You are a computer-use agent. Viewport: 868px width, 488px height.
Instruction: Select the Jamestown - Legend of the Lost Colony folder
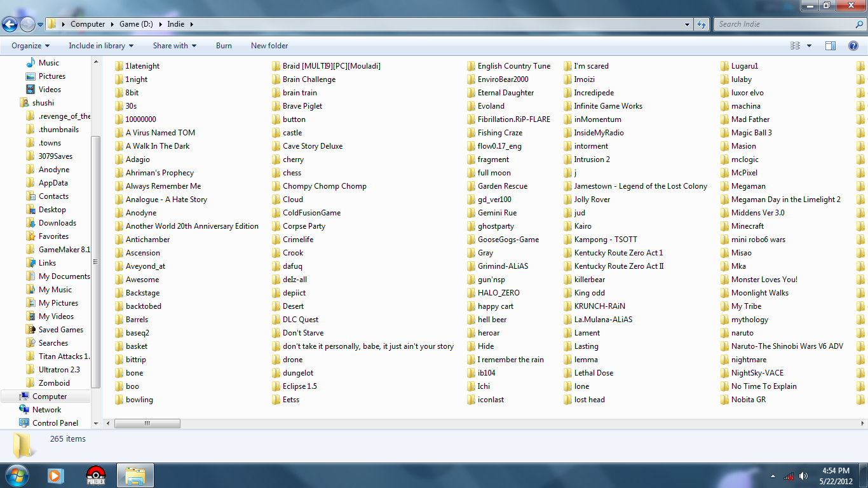click(x=635, y=186)
